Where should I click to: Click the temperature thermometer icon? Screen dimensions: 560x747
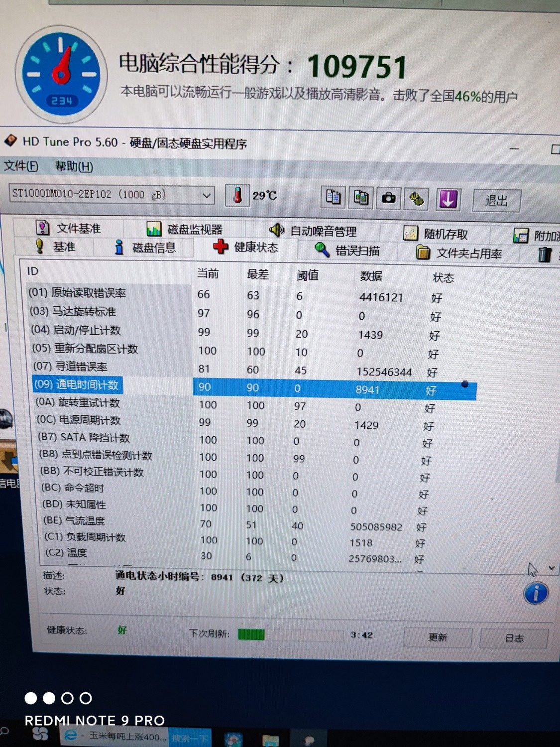coord(238,195)
